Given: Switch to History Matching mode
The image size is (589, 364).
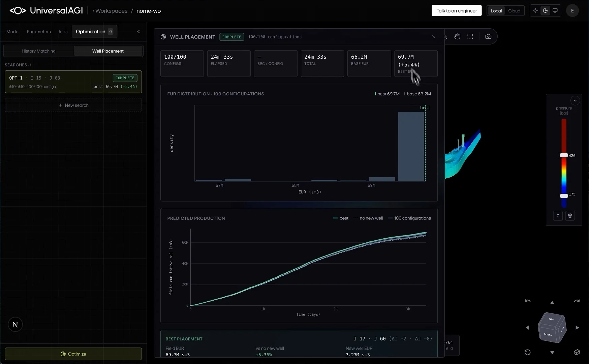Looking at the screenshot, I should pyautogui.click(x=38, y=51).
